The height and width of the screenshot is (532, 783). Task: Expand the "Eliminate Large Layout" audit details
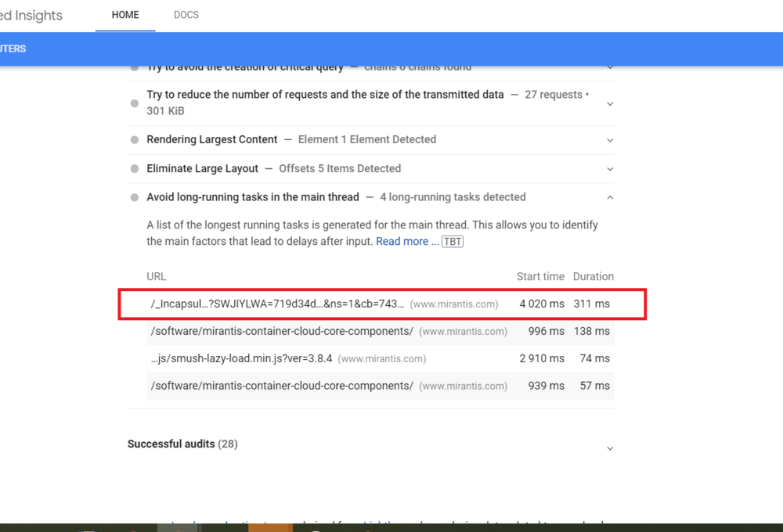click(x=610, y=168)
